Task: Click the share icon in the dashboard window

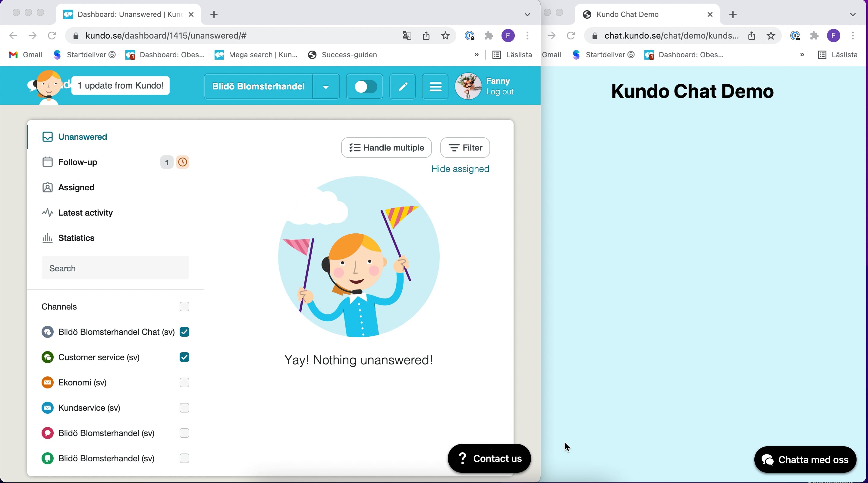Action: [426, 36]
